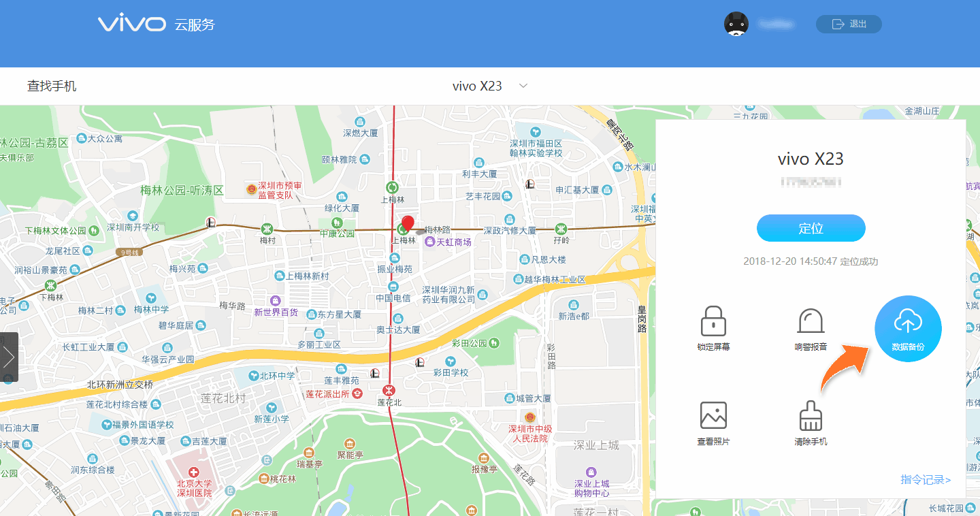Screen dimensions: 980x516
Task: Click the user avatar in top bar
Action: [736, 24]
